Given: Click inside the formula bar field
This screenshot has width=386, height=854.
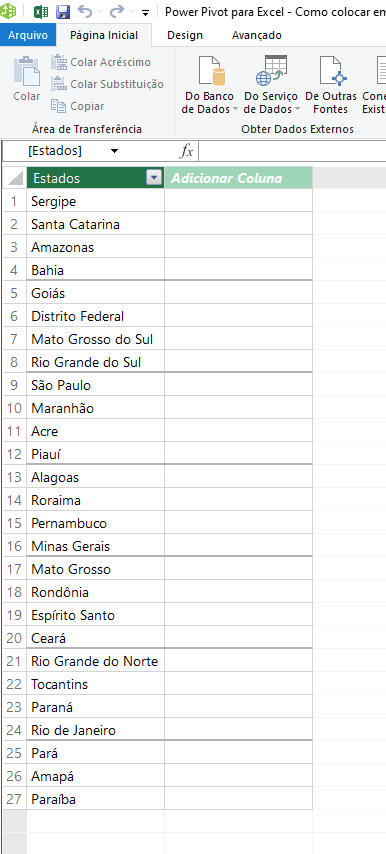Looking at the screenshot, I should [x=292, y=151].
